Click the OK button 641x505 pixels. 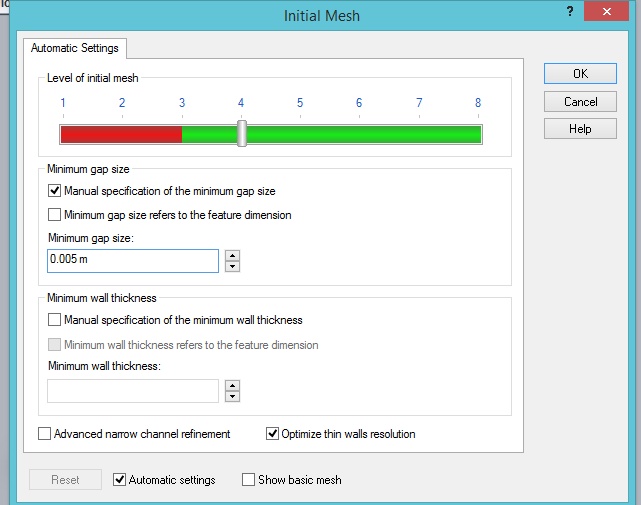click(580, 74)
